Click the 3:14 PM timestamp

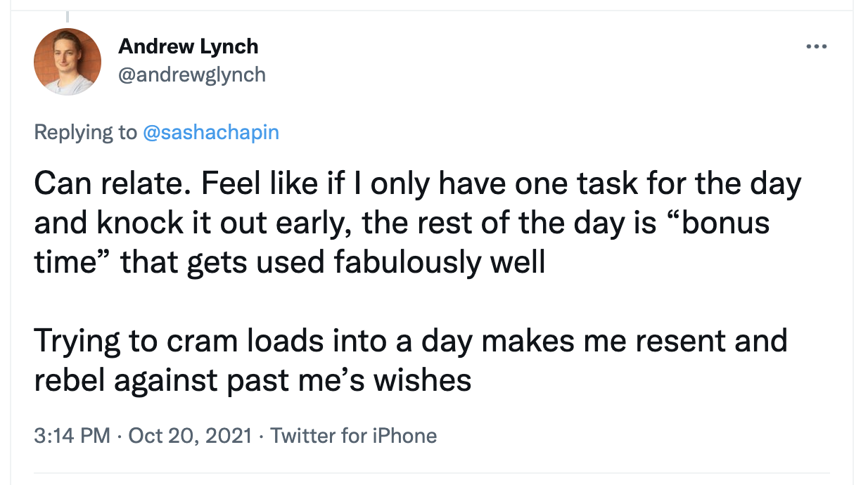coord(72,436)
